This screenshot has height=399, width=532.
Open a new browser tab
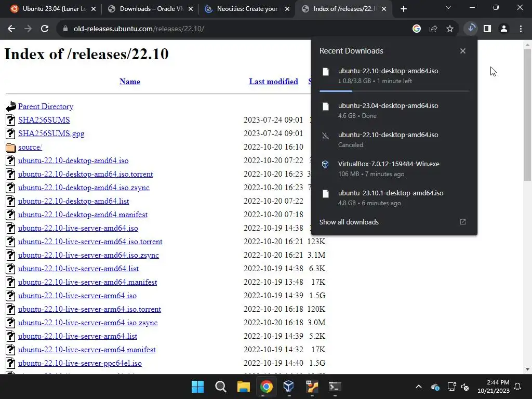tap(403, 9)
